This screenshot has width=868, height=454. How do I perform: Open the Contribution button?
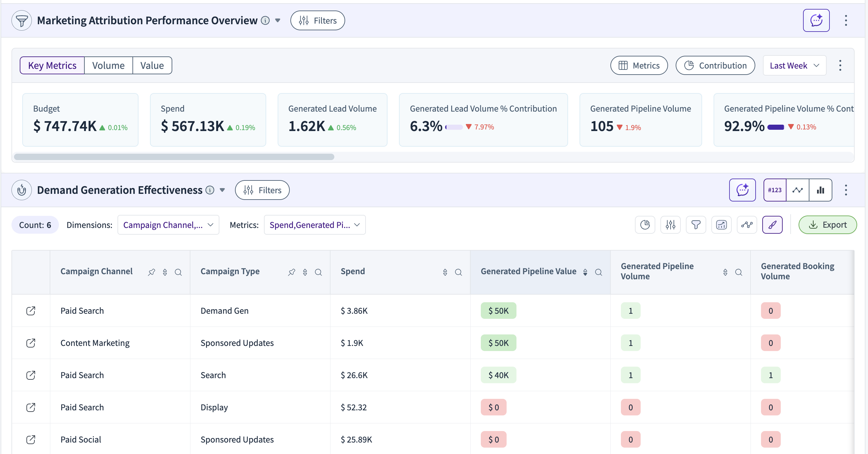[715, 65]
